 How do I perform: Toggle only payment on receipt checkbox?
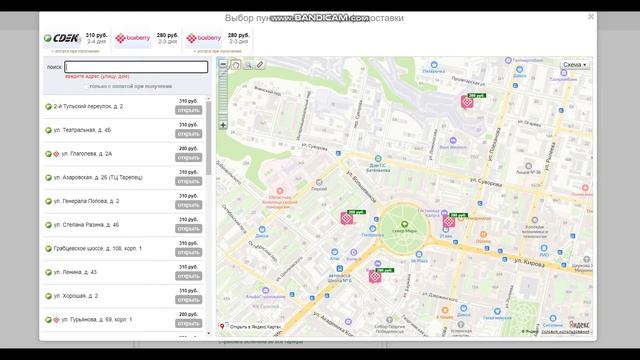(86, 87)
